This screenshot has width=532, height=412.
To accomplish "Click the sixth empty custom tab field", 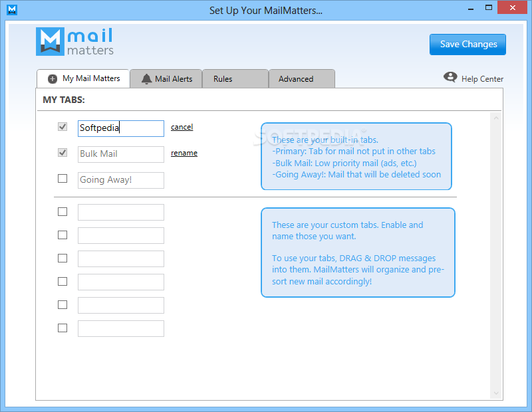I will pyautogui.click(x=121, y=328).
